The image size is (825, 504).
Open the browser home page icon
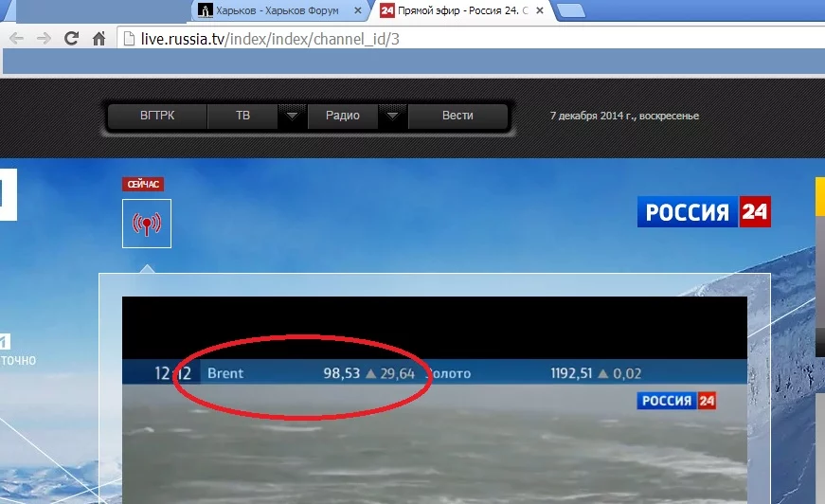tap(99, 39)
